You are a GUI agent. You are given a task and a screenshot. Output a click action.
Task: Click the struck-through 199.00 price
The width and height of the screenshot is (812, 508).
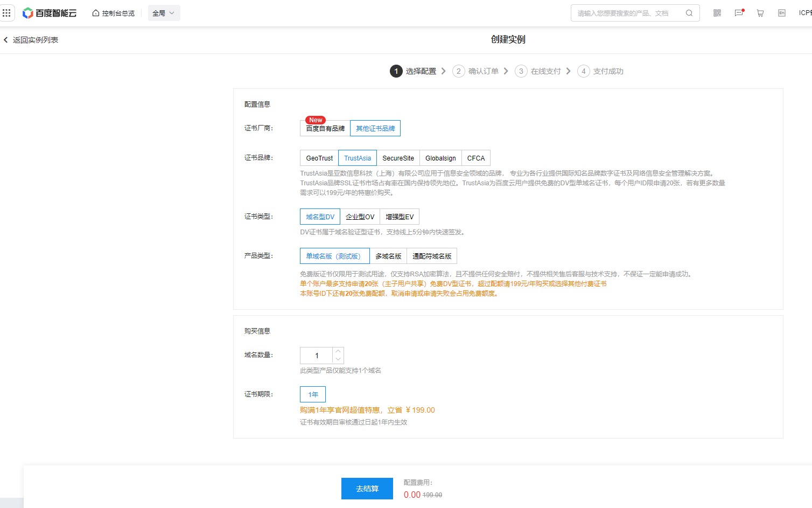432,495
